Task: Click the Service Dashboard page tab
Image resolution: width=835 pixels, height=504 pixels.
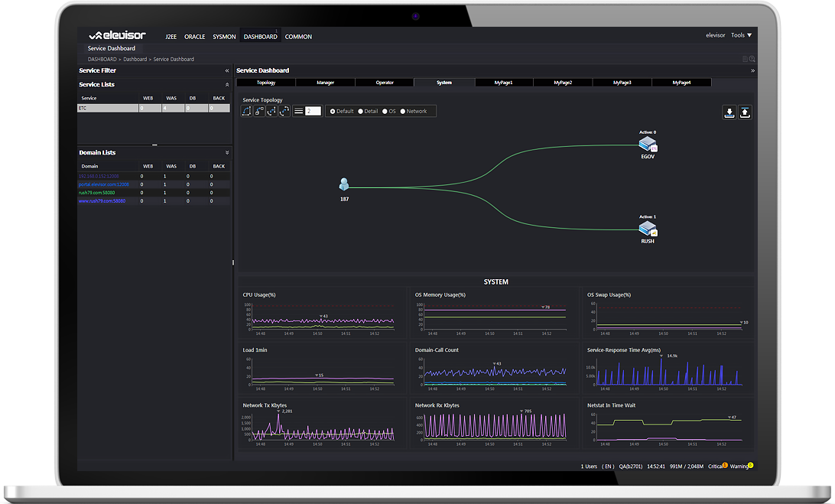Action: pyautogui.click(x=112, y=48)
